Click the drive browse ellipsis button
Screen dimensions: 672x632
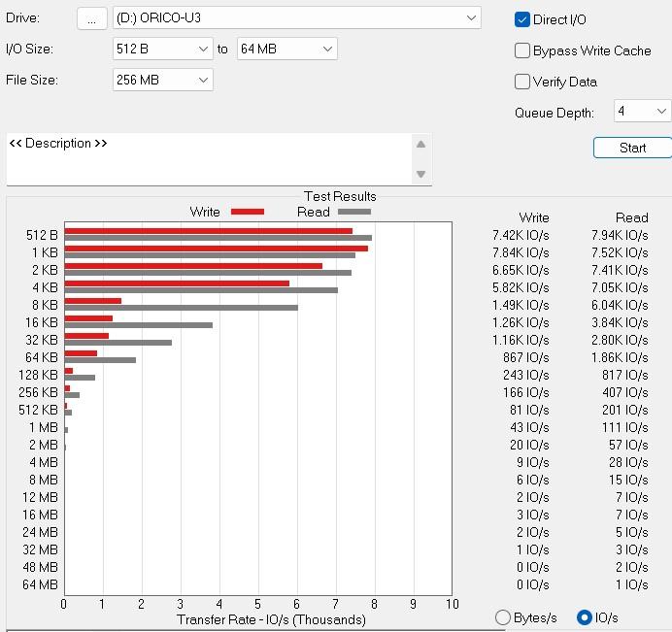[91, 18]
